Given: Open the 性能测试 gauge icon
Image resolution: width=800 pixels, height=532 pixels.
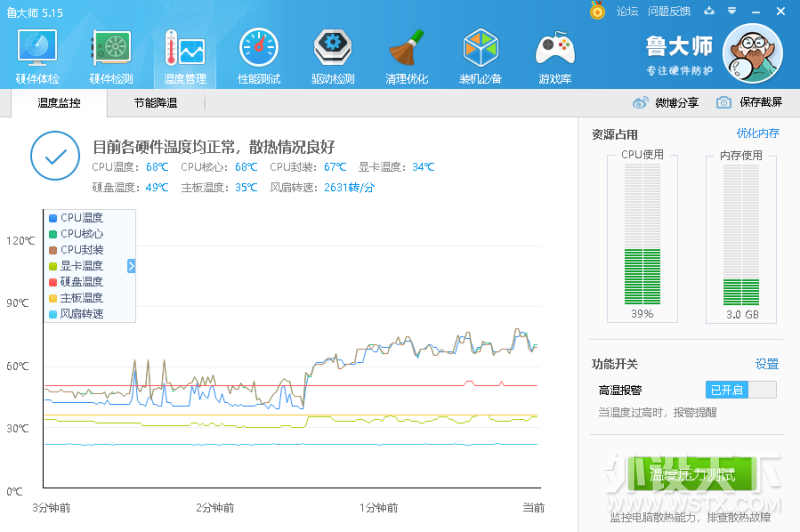Looking at the screenshot, I should [x=259, y=47].
